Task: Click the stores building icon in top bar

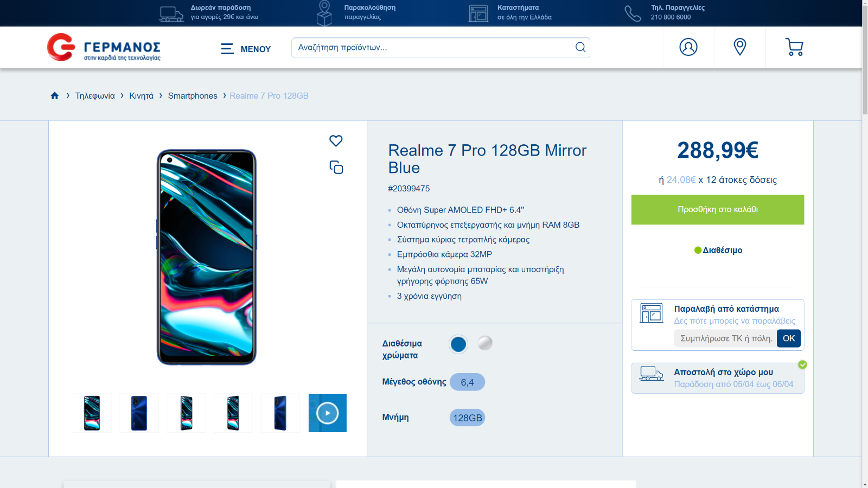Action: click(x=478, y=13)
